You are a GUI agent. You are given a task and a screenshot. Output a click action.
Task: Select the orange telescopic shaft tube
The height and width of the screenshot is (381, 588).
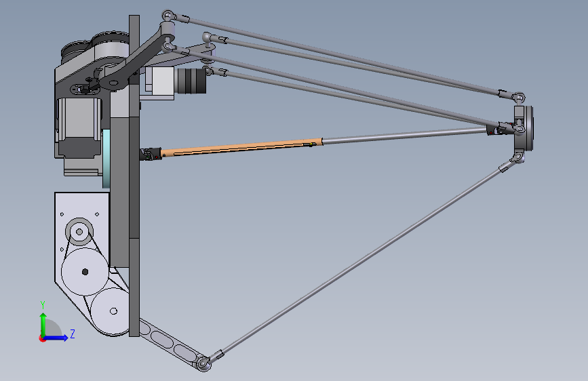click(x=242, y=147)
